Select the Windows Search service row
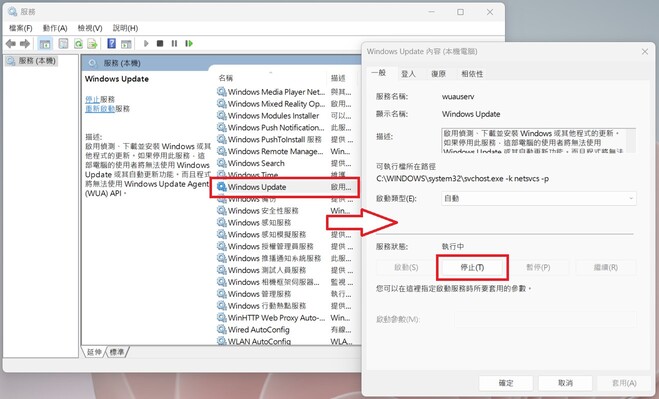The image size is (659, 399). pos(285,163)
